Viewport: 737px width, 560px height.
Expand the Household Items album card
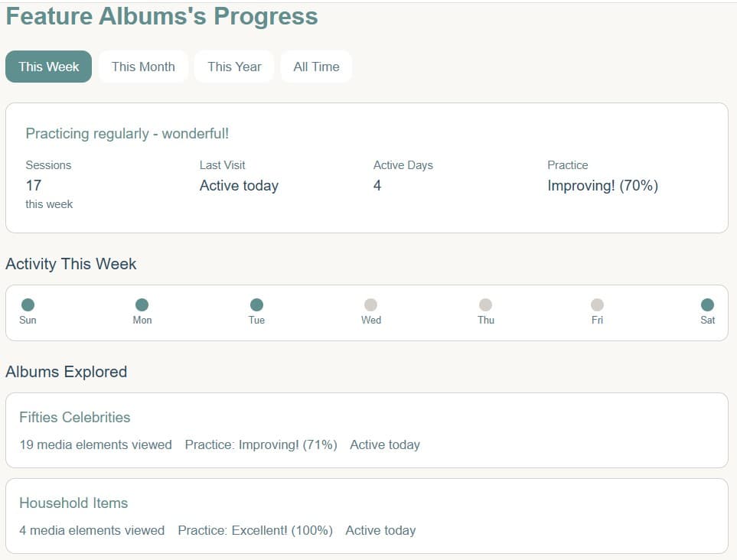pyautogui.click(x=367, y=516)
